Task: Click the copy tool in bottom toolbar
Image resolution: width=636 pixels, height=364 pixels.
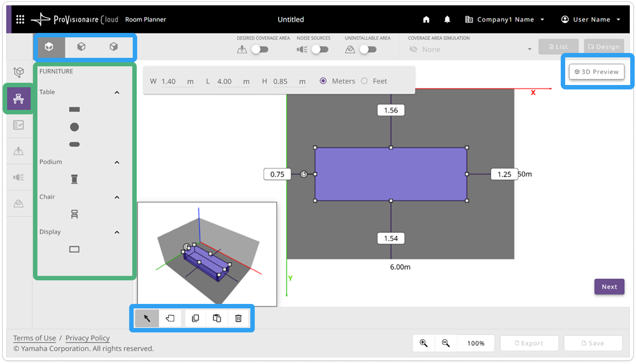Action: pyautogui.click(x=196, y=318)
